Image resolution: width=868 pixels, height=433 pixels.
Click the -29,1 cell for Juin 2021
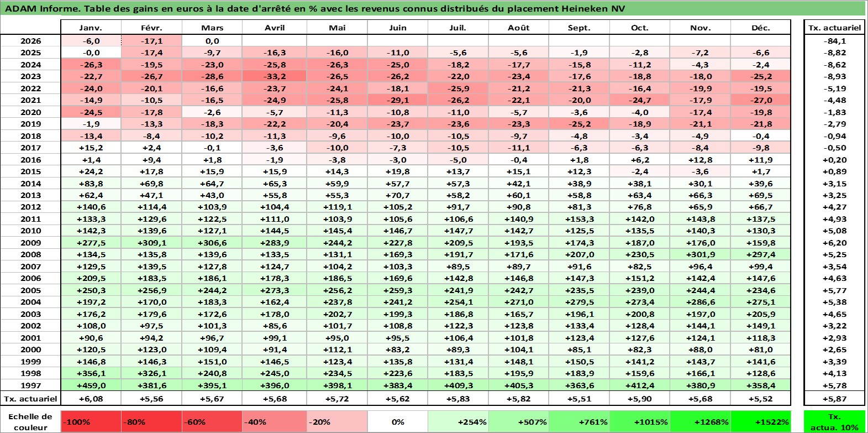[398, 100]
